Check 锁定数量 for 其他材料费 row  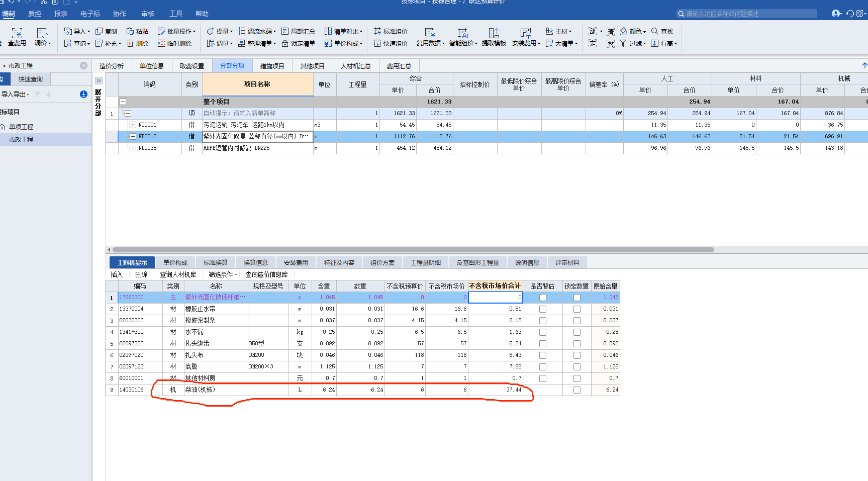coord(577,378)
